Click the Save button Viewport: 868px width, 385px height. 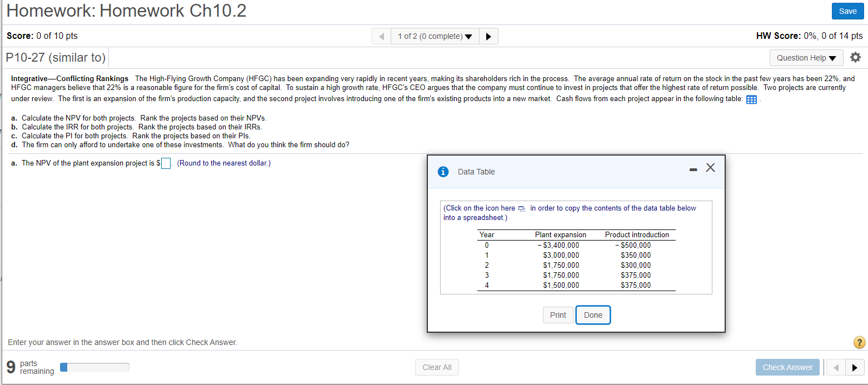coord(847,11)
